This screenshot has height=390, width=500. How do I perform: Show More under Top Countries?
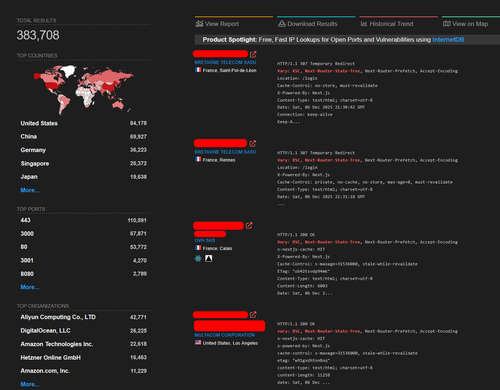(x=30, y=190)
